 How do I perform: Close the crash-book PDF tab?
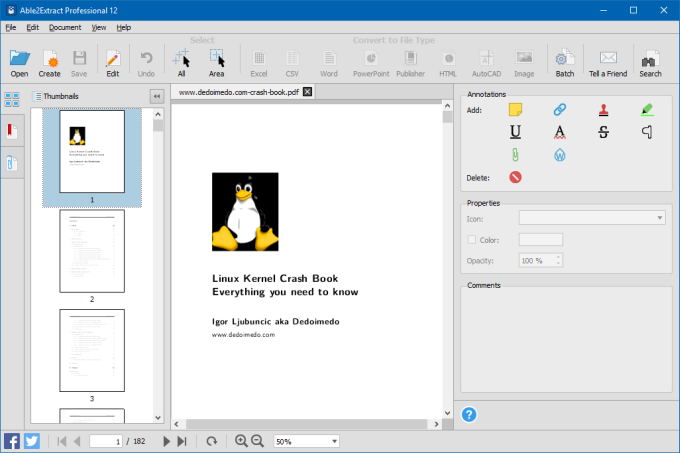tap(307, 92)
